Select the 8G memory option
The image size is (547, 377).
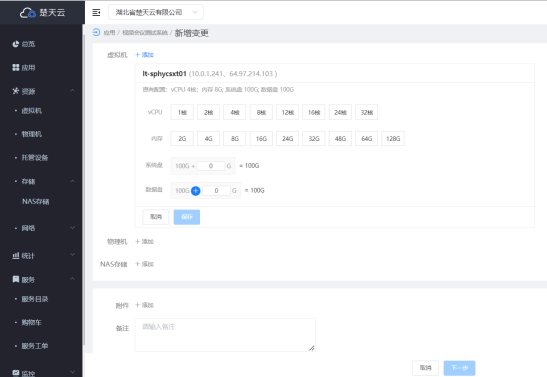coord(235,138)
